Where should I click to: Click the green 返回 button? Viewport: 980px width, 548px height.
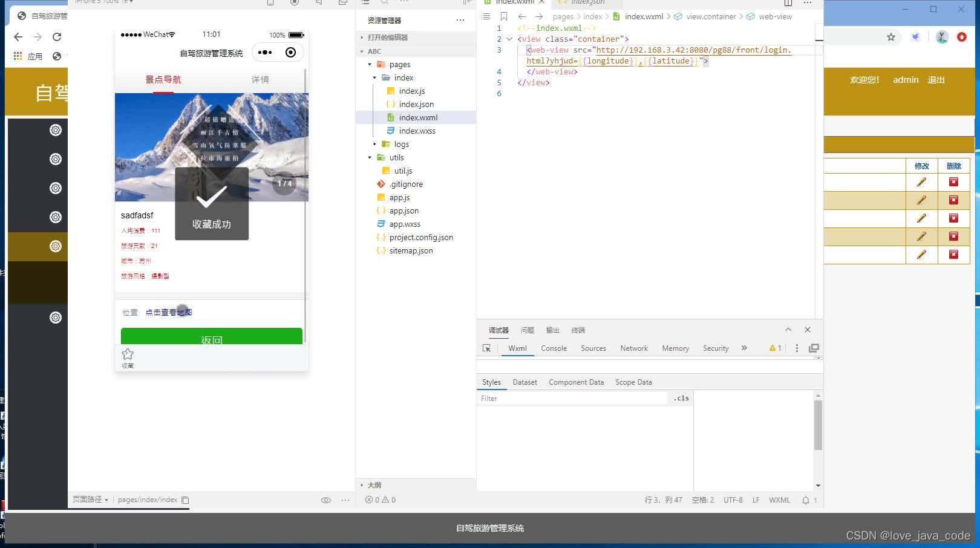pyautogui.click(x=212, y=336)
